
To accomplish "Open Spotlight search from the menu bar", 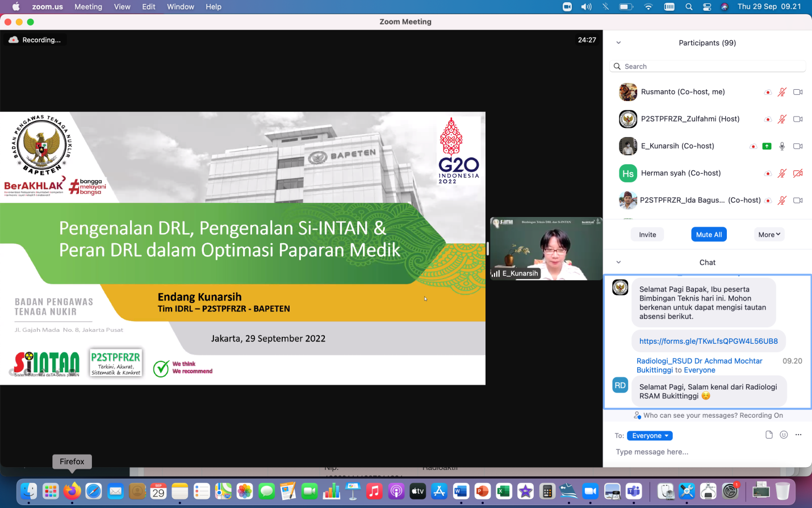I will click(x=689, y=7).
